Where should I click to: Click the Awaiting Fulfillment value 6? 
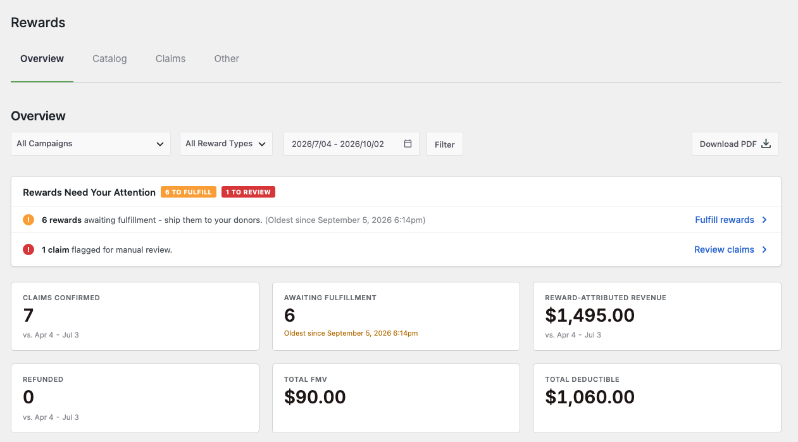click(290, 316)
